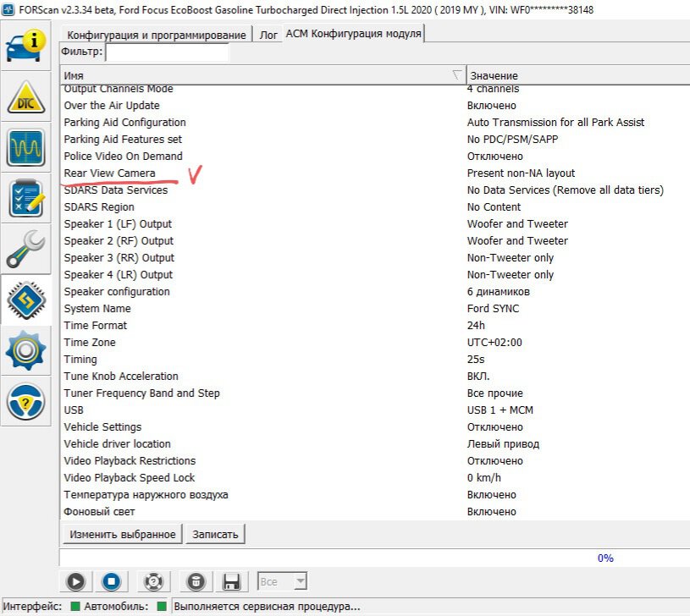The height and width of the screenshot is (616, 690).
Task: Open the DTC trouble codes section
Action: point(26,96)
